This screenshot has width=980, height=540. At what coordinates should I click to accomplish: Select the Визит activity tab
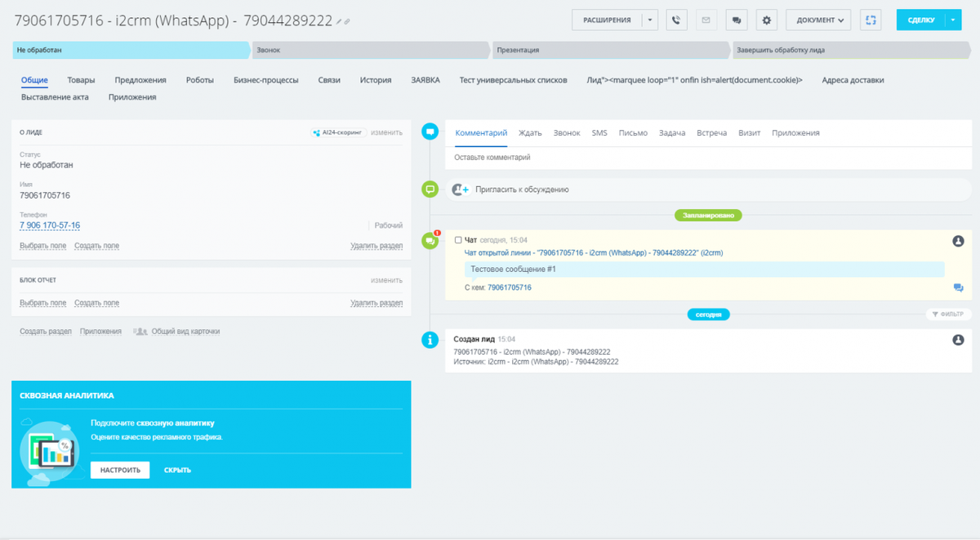pos(750,132)
